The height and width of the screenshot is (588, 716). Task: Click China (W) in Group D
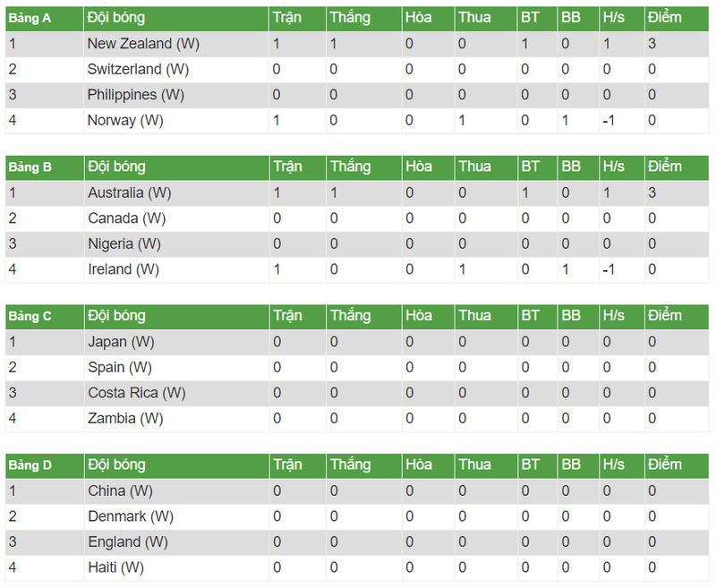[120, 490]
